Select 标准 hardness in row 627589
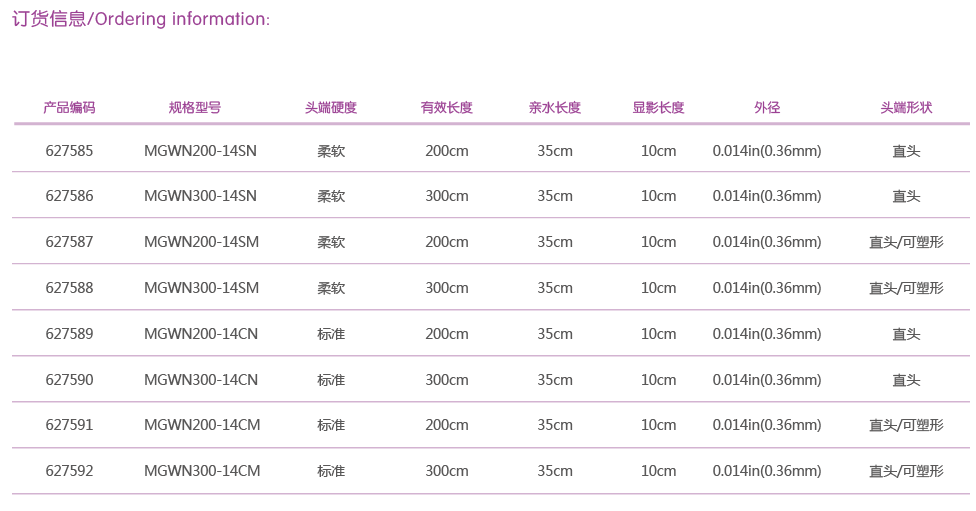976x511 pixels. click(x=331, y=334)
